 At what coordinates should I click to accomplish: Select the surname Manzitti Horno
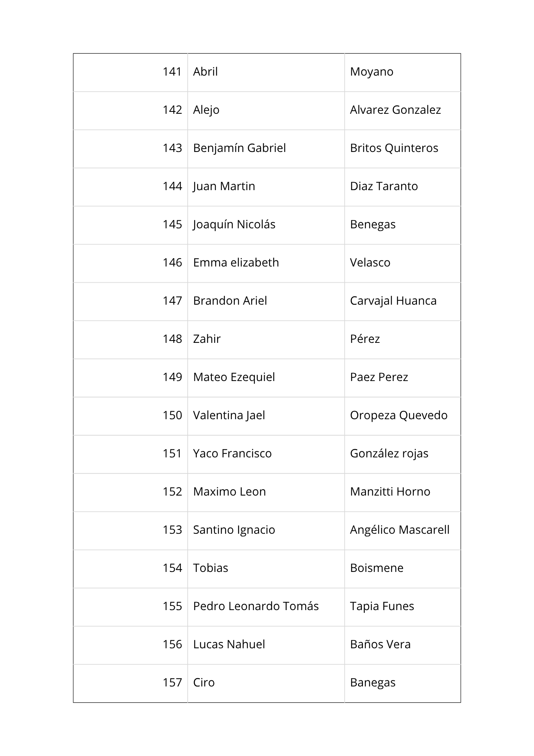click(x=390, y=492)
